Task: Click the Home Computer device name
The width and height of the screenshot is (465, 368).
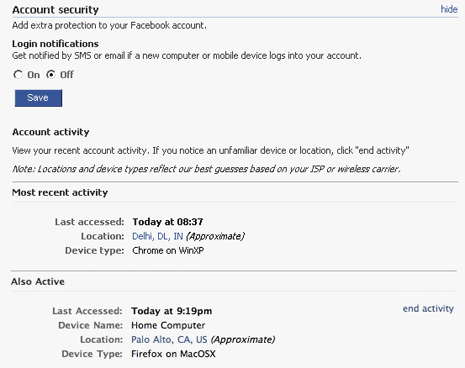Action: click(x=168, y=325)
